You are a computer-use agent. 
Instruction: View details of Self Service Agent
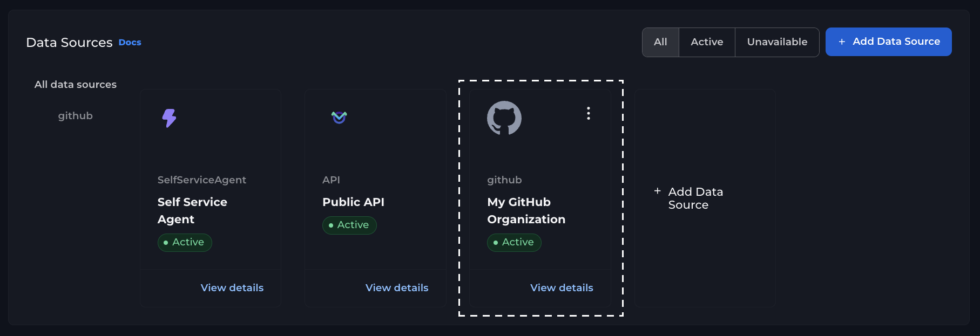click(x=232, y=288)
